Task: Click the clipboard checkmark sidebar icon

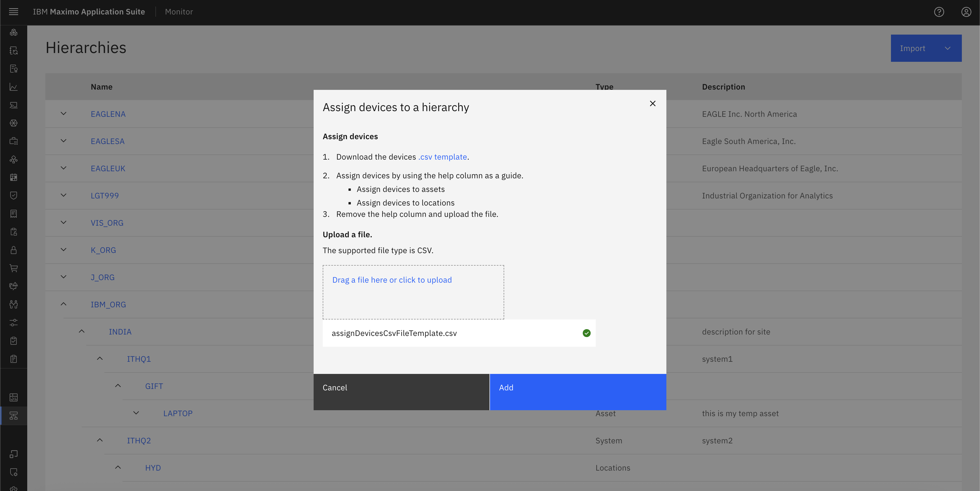Action: click(14, 341)
